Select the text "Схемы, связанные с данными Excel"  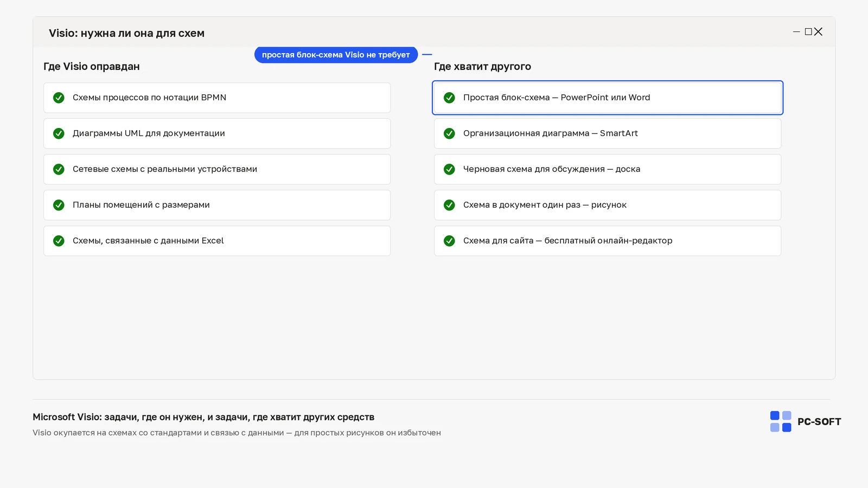[148, 241]
